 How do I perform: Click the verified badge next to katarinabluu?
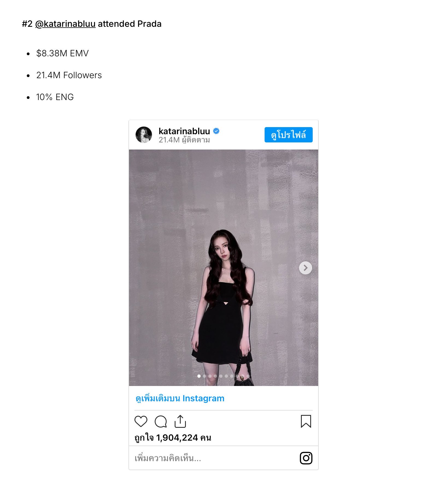click(216, 131)
